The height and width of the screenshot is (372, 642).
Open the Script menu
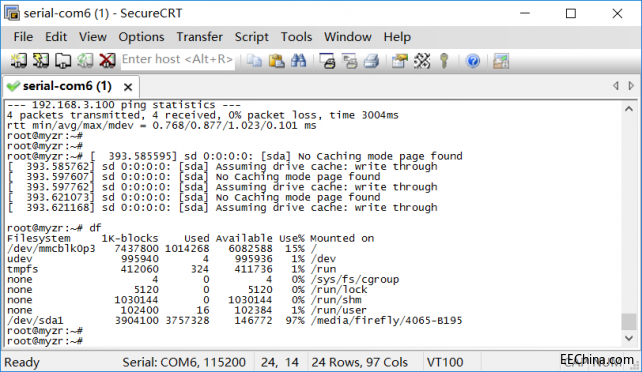tap(251, 37)
